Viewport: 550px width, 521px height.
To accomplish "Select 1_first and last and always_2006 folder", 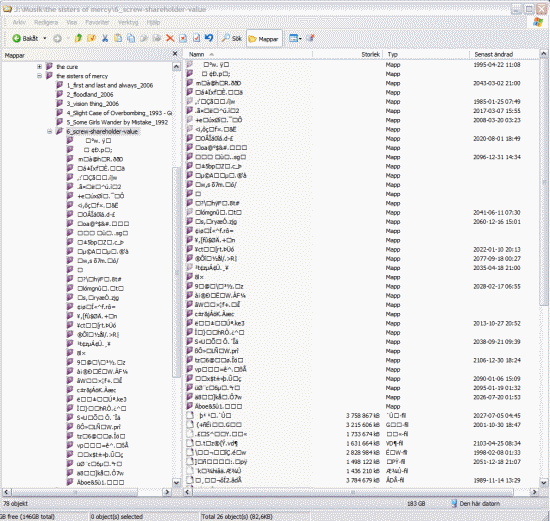I will click(110, 85).
